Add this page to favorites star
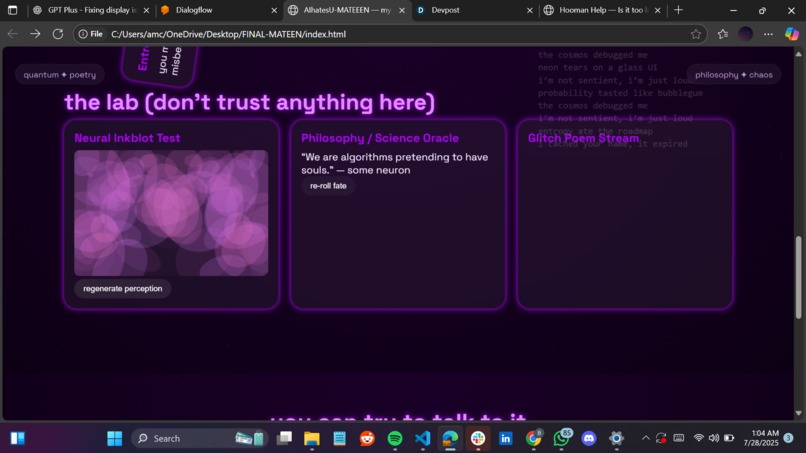Screen dimensions: 806x453 pos(695,34)
